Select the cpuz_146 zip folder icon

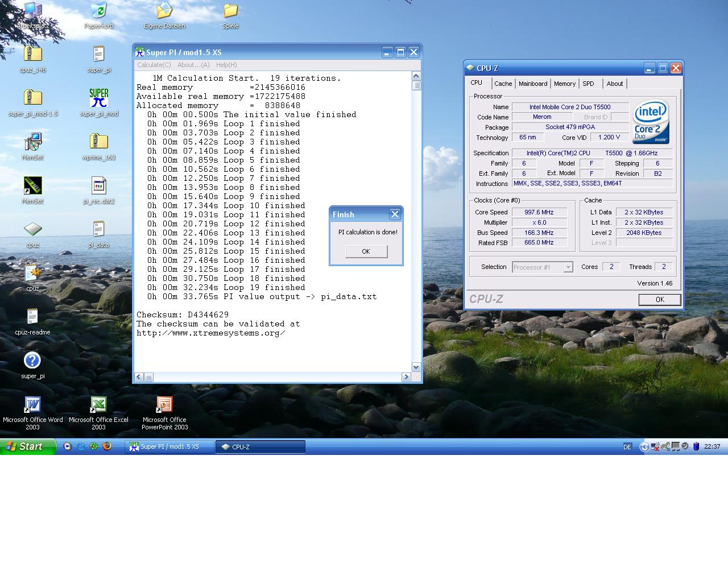pos(32,55)
